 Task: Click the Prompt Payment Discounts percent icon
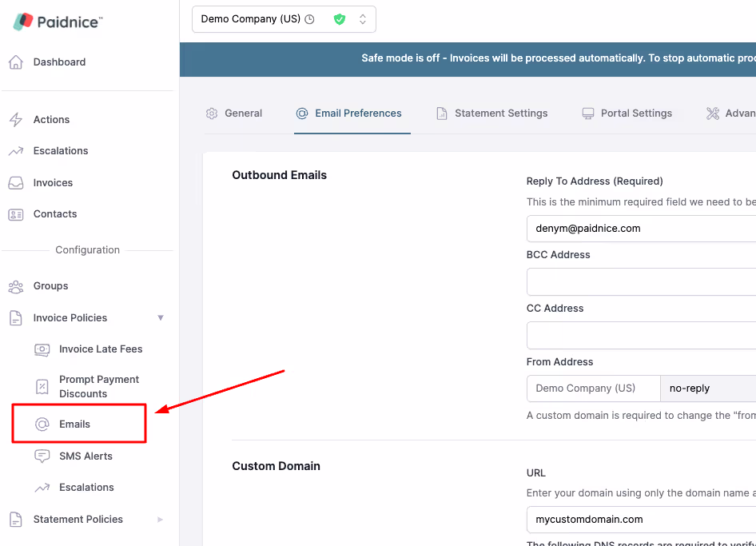(x=42, y=387)
